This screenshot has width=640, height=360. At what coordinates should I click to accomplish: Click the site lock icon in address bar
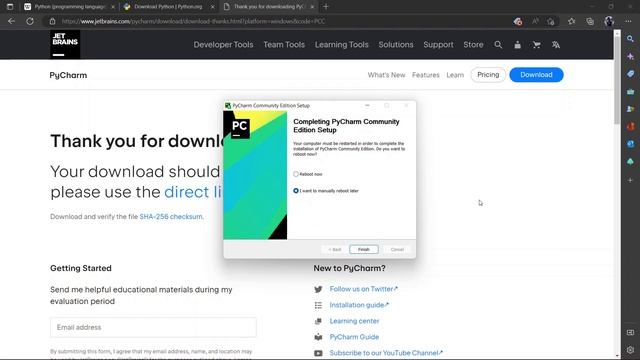pos(52,21)
